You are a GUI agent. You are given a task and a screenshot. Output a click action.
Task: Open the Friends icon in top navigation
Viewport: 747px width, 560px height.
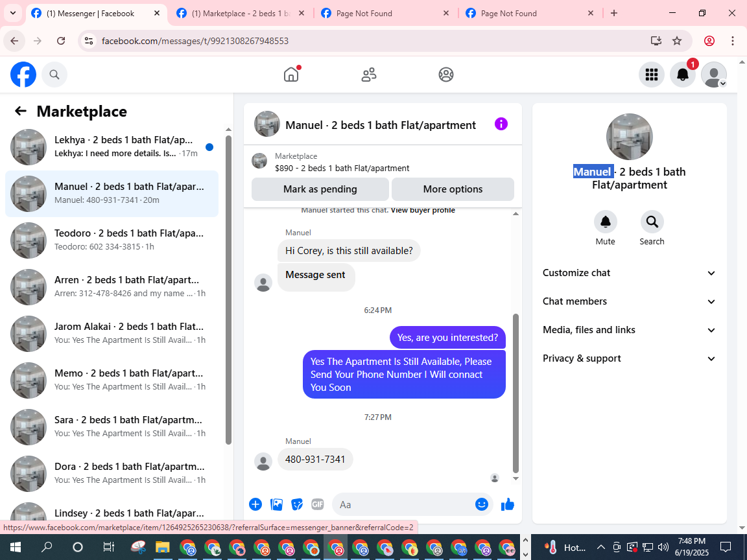tap(369, 75)
